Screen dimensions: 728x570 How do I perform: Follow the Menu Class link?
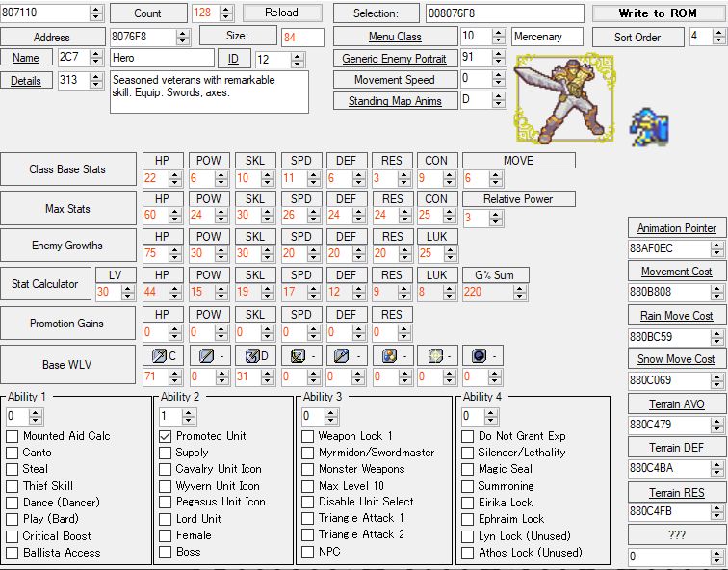click(x=395, y=37)
